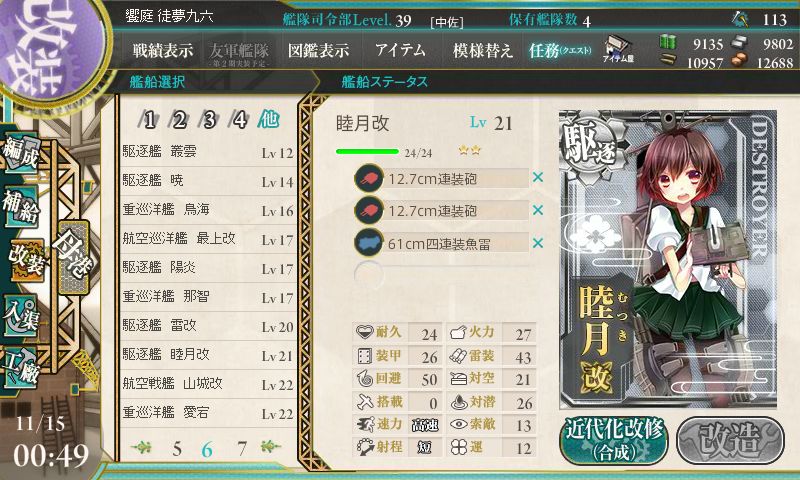Viewport: 800px width, 480px height.
Task: Open the 図鑑表示 encyclopedia menu
Action: (319, 50)
